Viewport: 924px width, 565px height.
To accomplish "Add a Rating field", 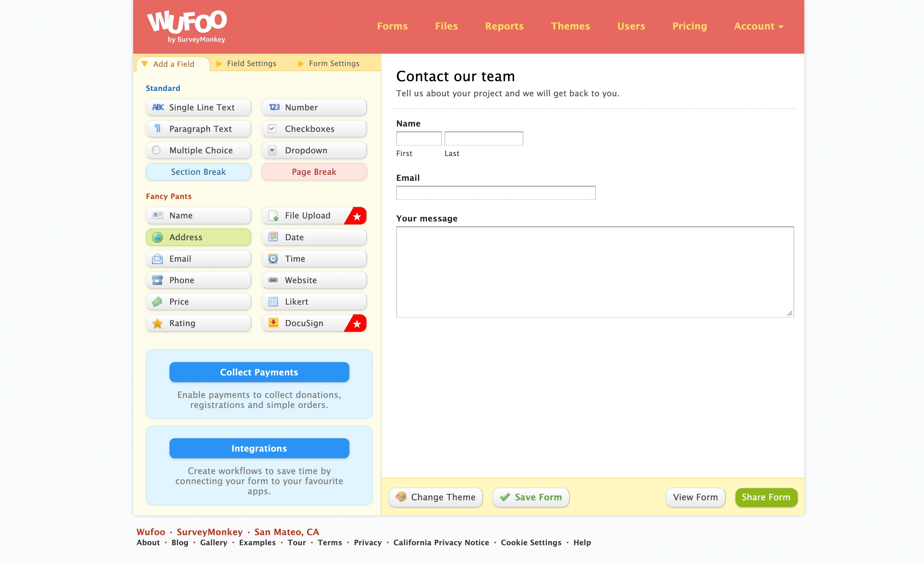I will pos(198,323).
